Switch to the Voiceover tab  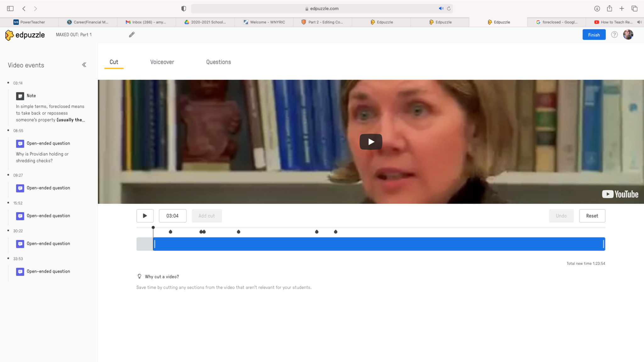point(162,62)
